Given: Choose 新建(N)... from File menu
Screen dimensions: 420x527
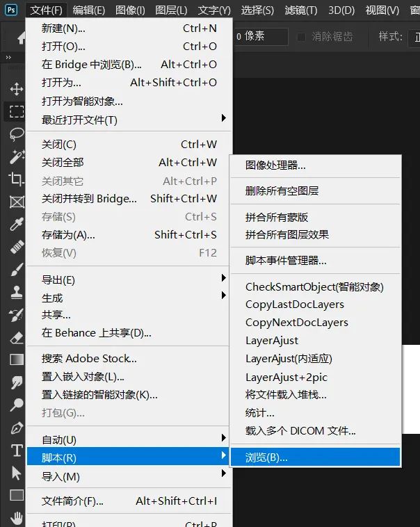Looking at the screenshot, I should pyautogui.click(x=129, y=29).
